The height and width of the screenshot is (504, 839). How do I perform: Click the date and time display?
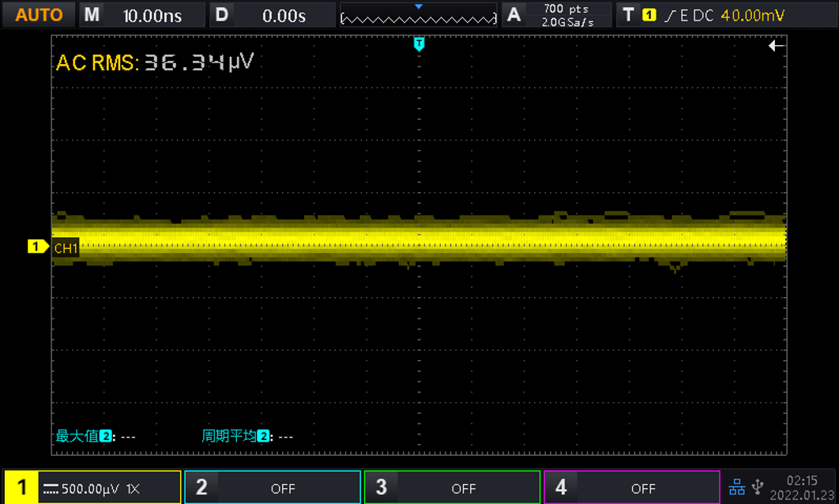pyautogui.click(x=802, y=487)
